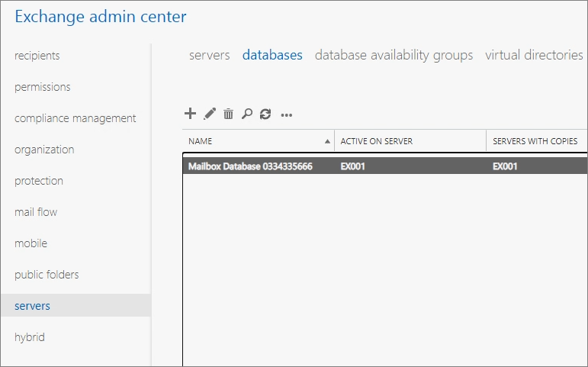Open mail flow section
This screenshot has height=367, width=588.
tap(36, 212)
